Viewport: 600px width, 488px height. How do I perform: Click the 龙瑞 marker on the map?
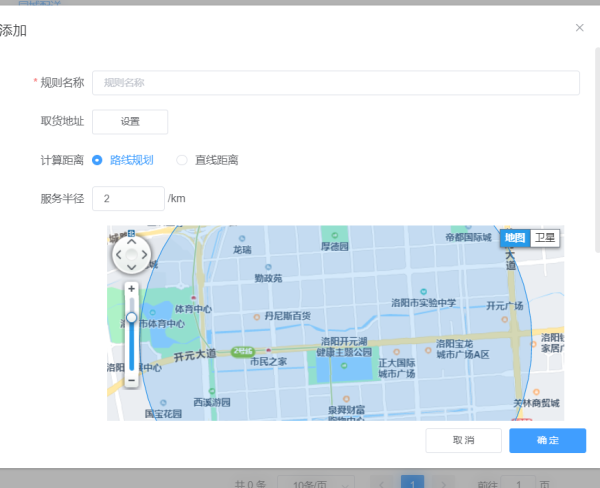click(x=242, y=238)
